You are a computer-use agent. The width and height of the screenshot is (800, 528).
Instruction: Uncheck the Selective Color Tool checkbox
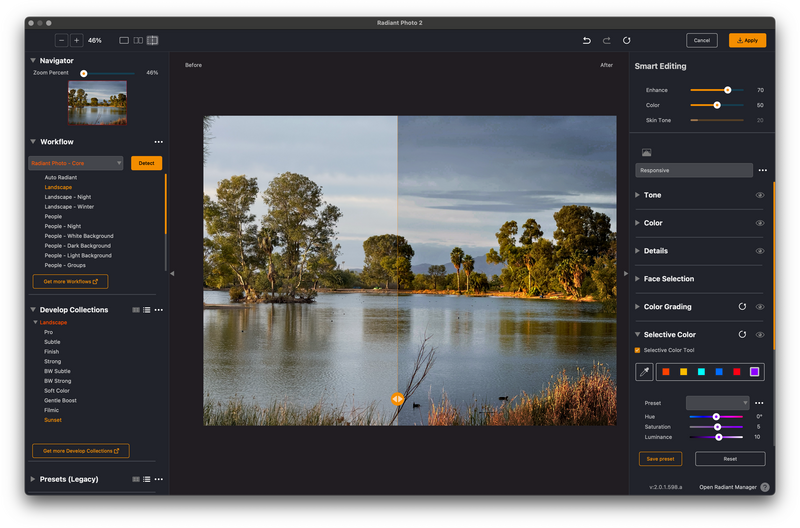tap(637, 350)
